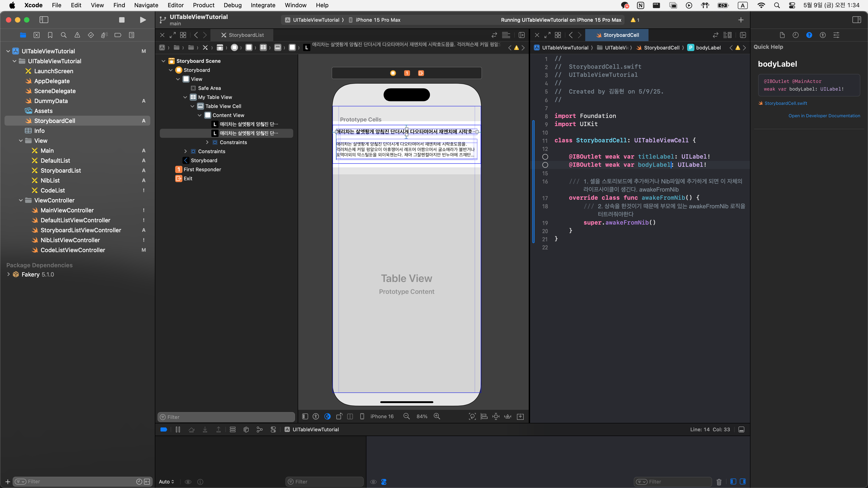Toggle the console pane button
This screenshot has width=868, height=488.
[x=743, y=482]
